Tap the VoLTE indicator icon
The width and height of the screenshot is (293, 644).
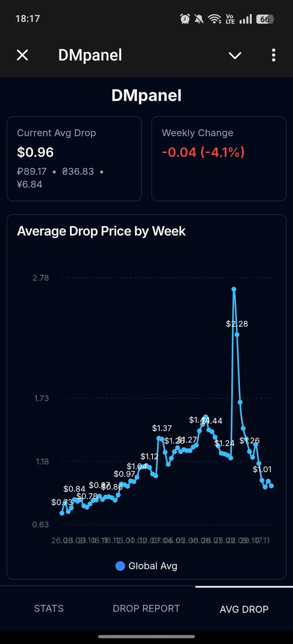[x=230, y=19]
